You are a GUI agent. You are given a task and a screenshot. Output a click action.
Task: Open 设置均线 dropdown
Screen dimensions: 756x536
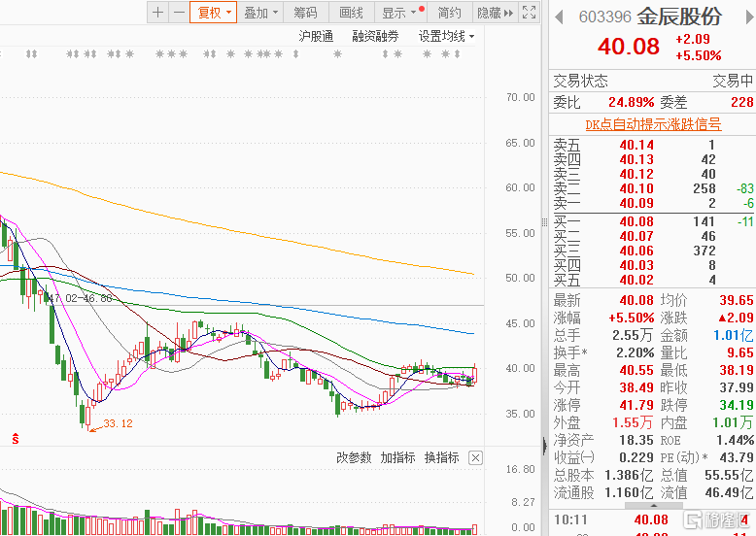click(446, 36)
